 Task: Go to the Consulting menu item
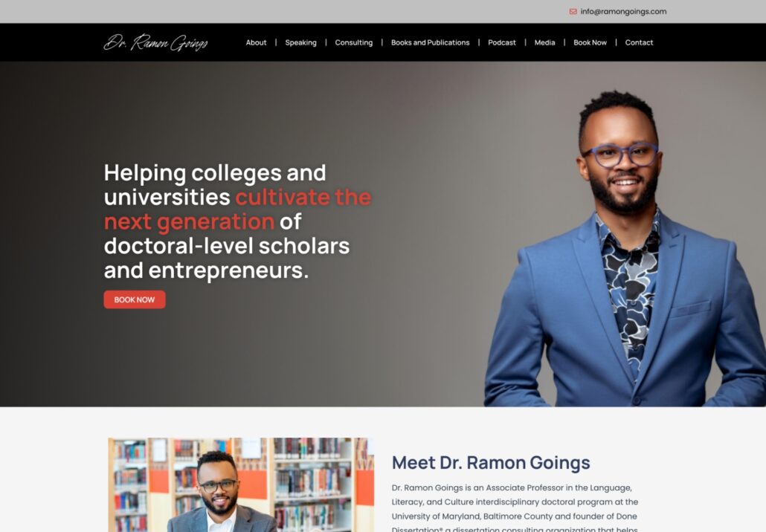tap(354, 42)
